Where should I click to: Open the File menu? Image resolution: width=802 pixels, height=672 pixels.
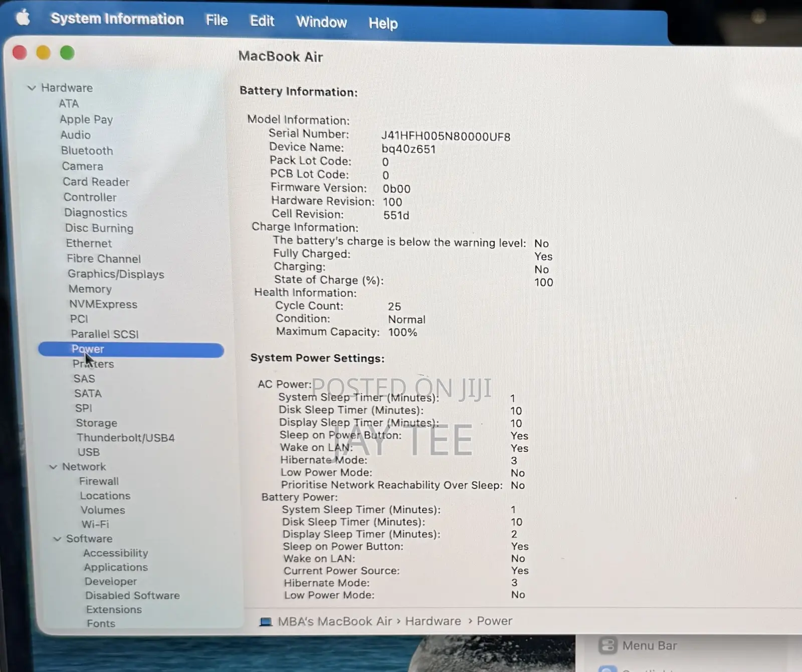coord(217,20)
